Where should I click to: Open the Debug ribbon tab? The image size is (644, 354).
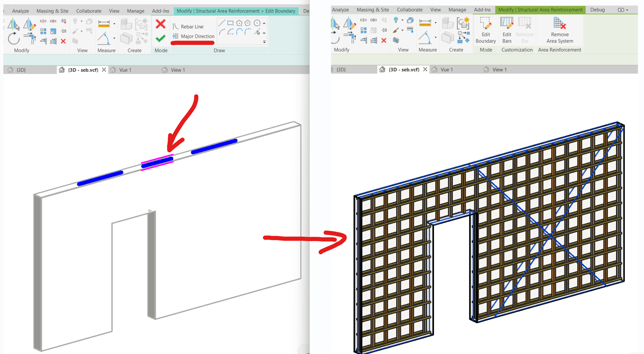point(597,10)
